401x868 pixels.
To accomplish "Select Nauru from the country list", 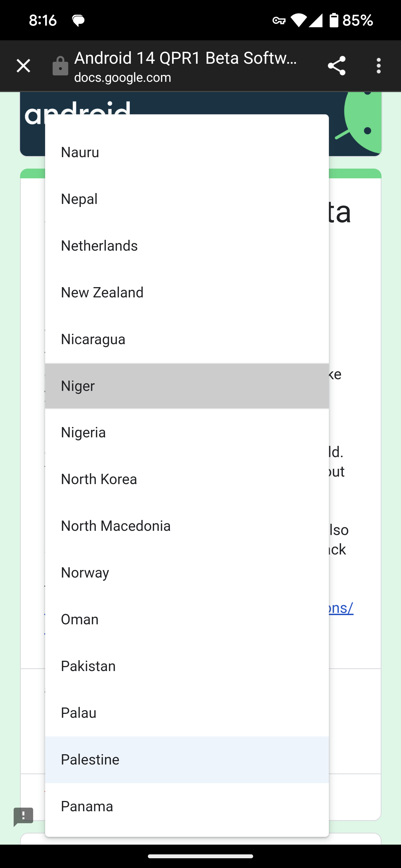I will [187, 152].
